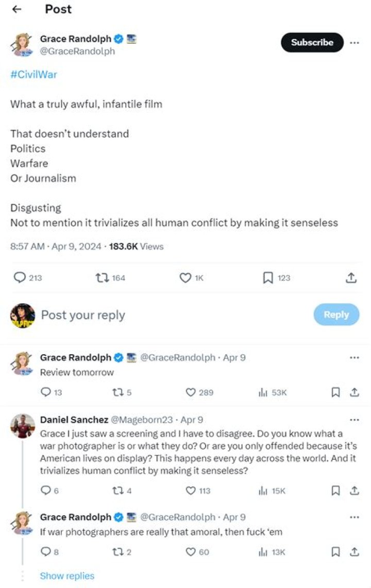Click Subscribe to Grace Randolph
The height and width of the screenshot is (588, 371).
(x=312, y=42)
